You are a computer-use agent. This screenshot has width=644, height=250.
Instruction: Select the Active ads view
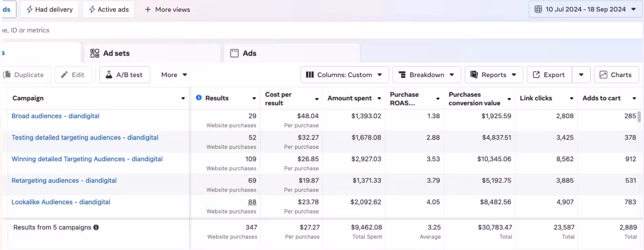[108, 9]
